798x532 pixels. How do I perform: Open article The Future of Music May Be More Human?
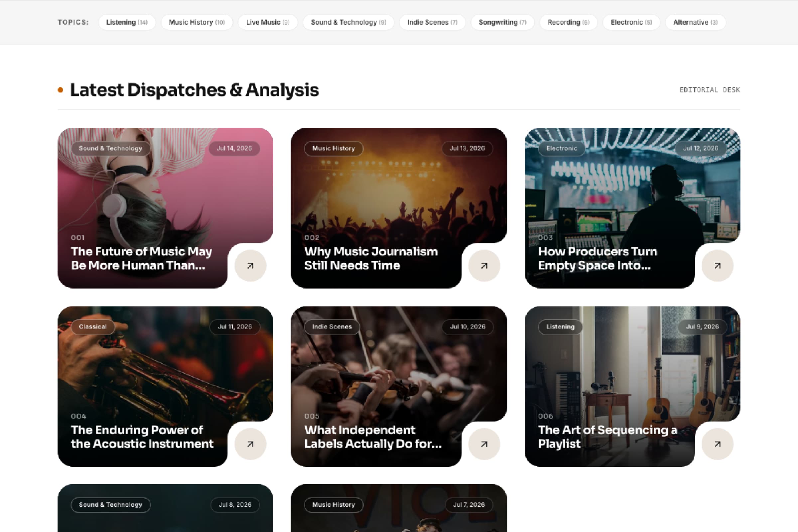tap(142, 259)
